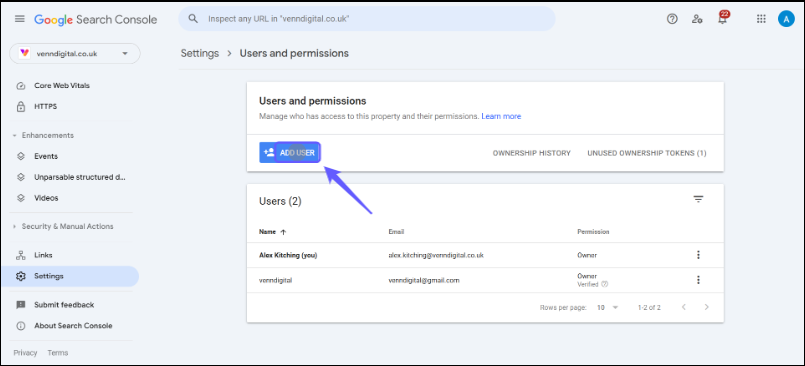Viewport: 805px width, 366px height.
Task: Open the more options menu for Alex Kitching
Action: [x=698, y=255]
